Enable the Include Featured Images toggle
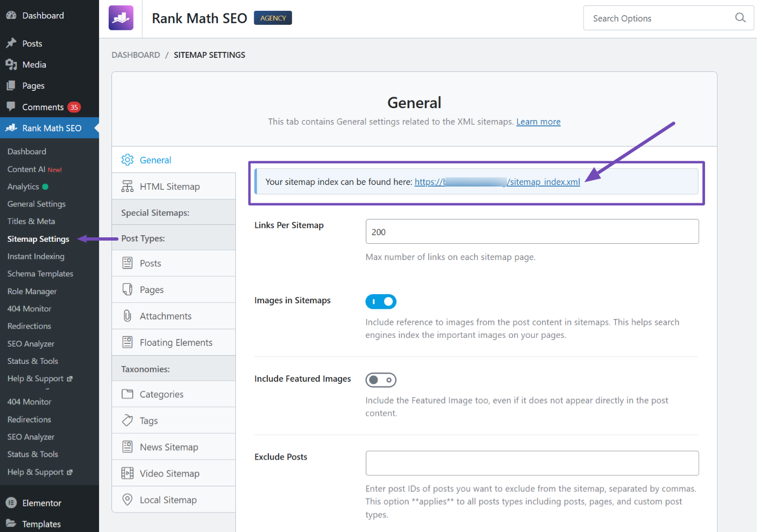 click(381, 380)
